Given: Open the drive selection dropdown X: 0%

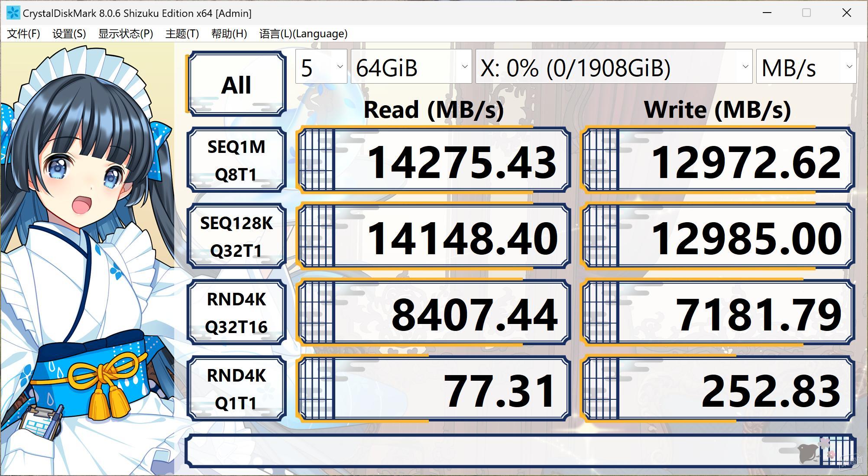Looking at the screenshot, I should click(x=614, y=67).
